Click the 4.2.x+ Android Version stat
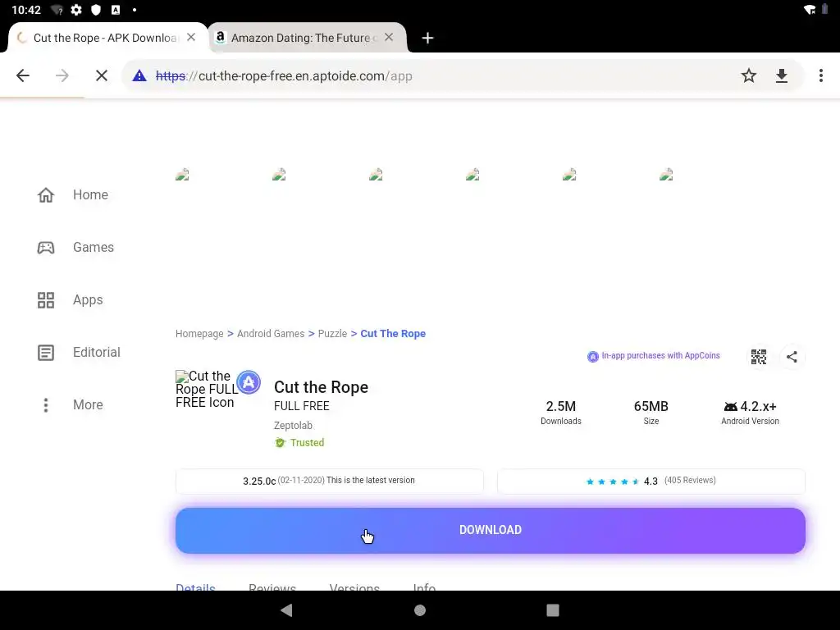Viewport: 840px width, 630px height. [750, 413]
